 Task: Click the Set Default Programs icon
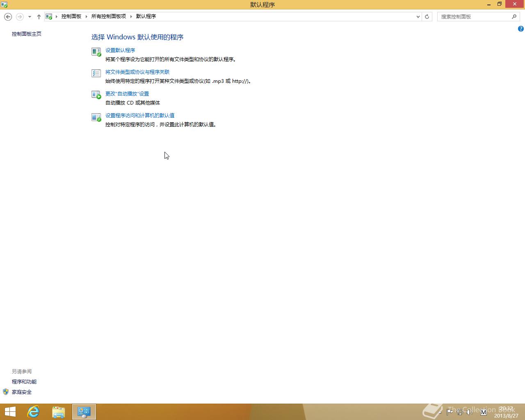point(96,52)
